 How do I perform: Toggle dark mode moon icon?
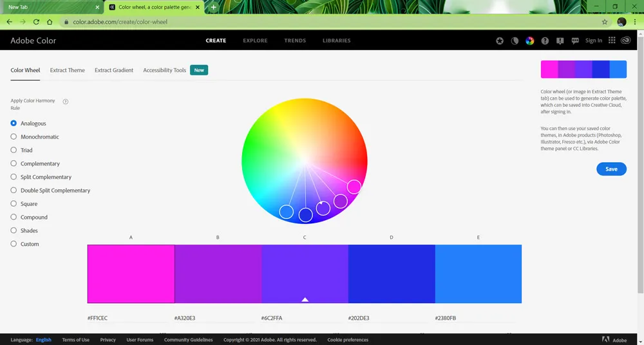pyautogui.click(x=515, y=41)
